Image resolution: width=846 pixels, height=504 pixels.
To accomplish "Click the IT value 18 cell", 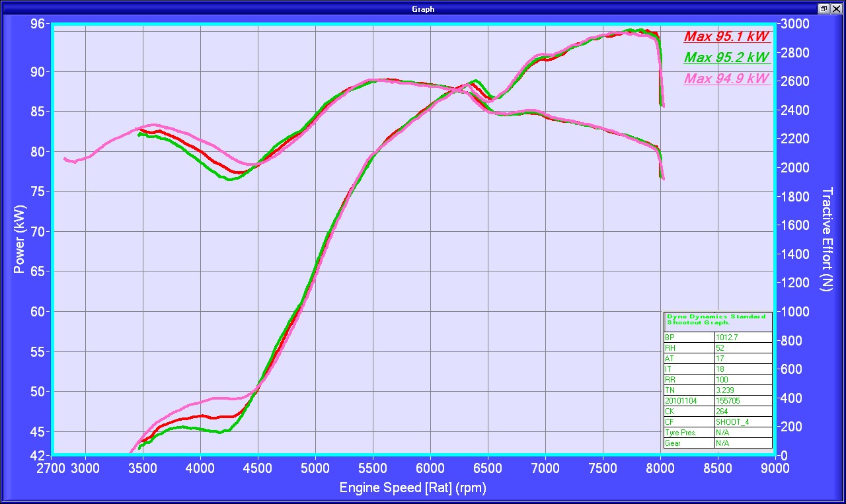I will 743,369.
